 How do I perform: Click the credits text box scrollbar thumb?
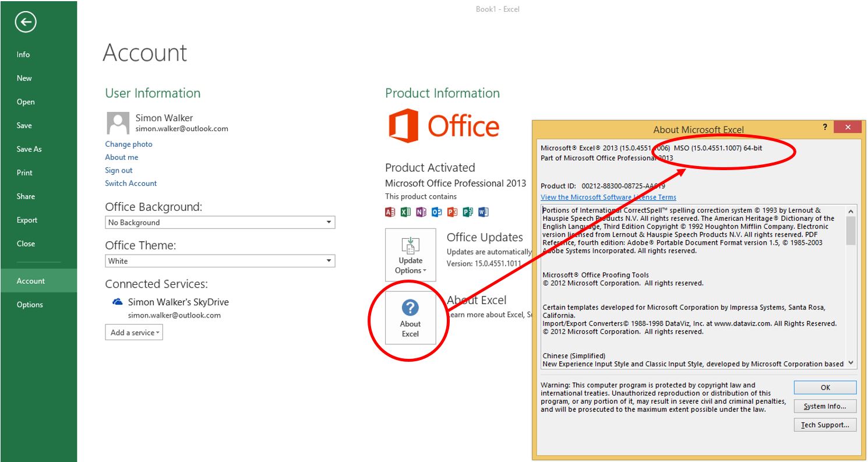click(851, 231)
